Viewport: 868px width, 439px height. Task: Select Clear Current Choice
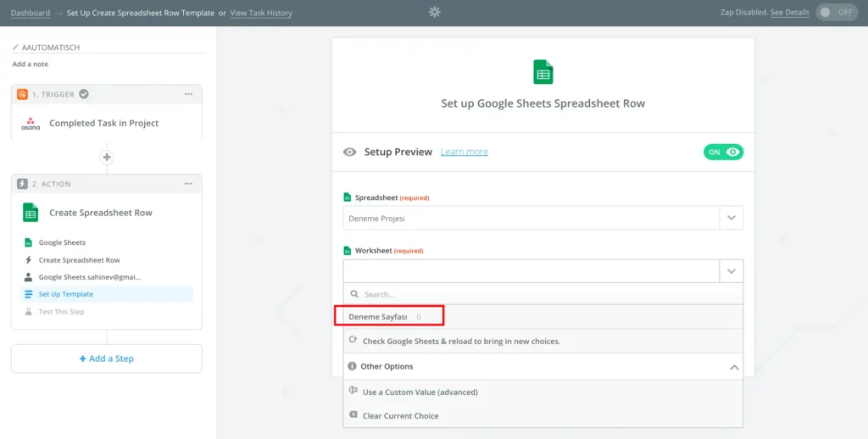point(543,416)
